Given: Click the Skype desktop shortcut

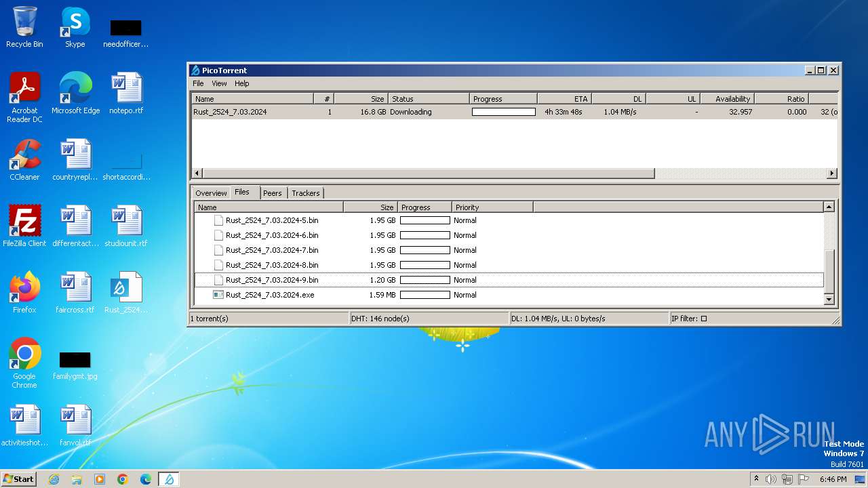Looking at the screenshot, I should 75,28.
